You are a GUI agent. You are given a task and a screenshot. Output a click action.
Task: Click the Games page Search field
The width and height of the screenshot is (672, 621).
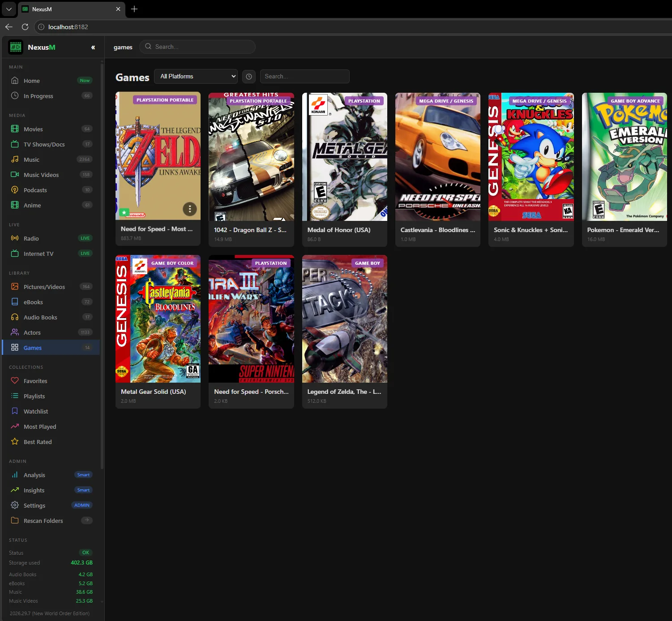[x=305, y=76]
